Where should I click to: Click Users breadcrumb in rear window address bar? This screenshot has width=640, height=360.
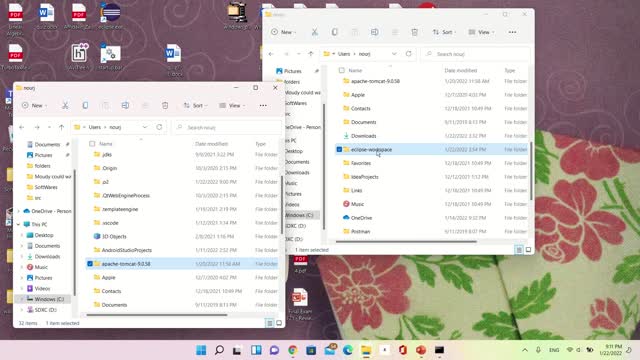tap(344, 54)
